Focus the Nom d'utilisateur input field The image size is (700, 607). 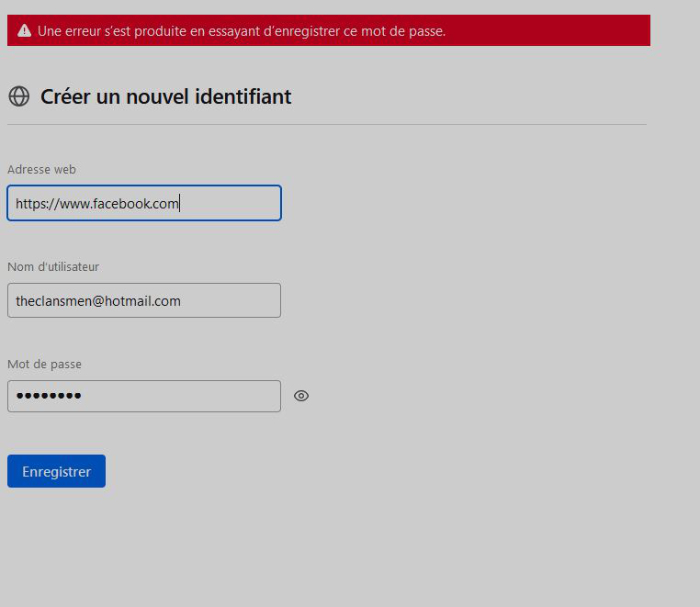144,300
